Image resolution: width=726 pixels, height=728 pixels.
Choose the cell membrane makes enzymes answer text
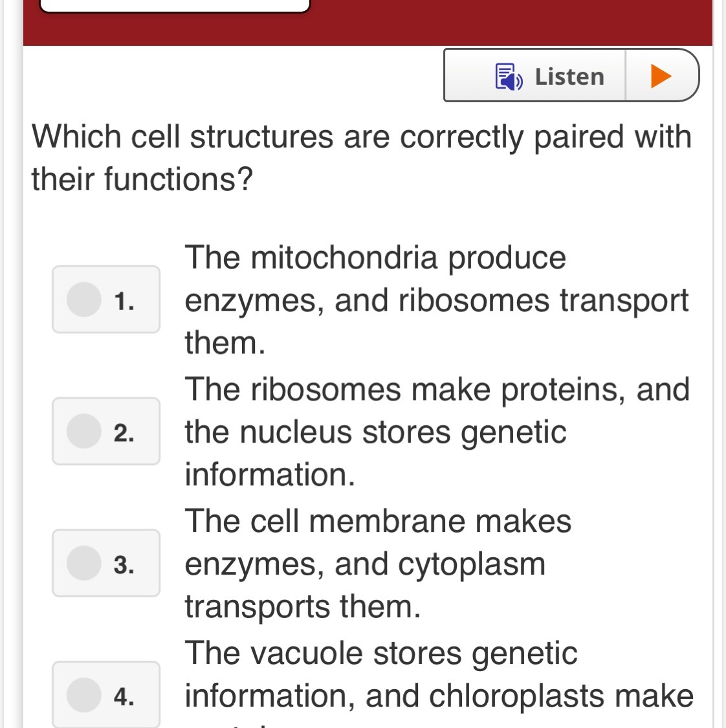tap(378, 563)
